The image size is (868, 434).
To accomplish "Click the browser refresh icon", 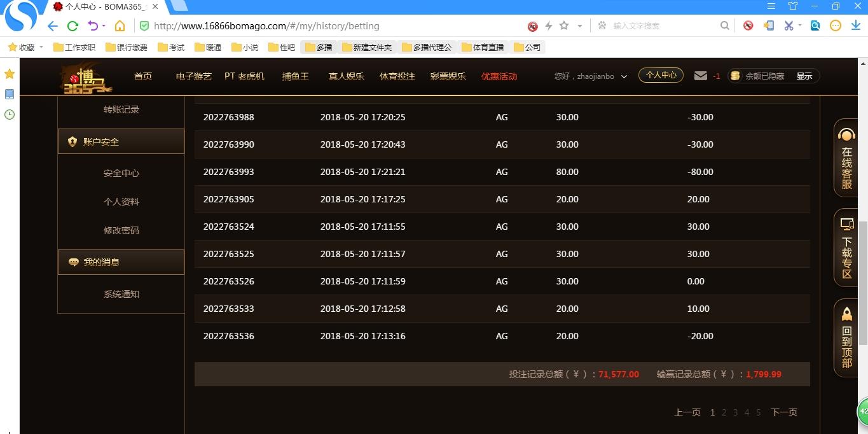I will [72, 26].
